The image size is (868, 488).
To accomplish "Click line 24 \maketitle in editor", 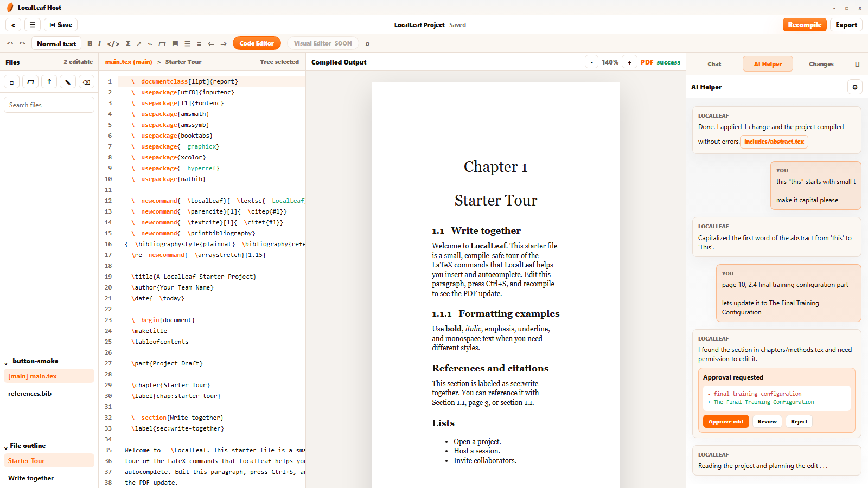I will [149, 331].
